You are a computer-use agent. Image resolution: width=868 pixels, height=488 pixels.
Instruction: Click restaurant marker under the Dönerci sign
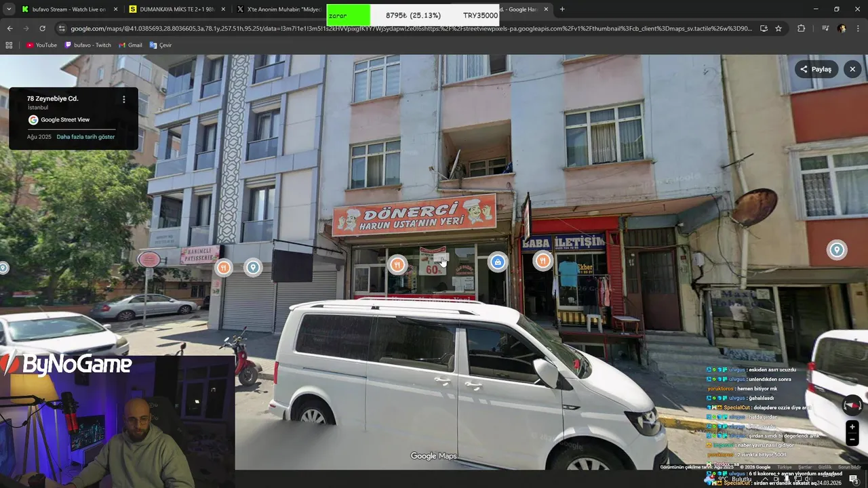pos(397,265)
